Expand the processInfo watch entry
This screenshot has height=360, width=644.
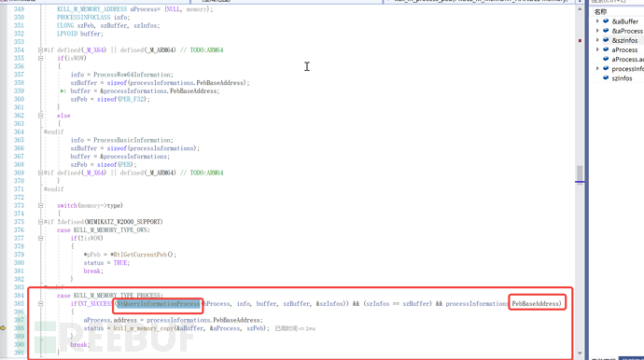(x=597, y=69)
